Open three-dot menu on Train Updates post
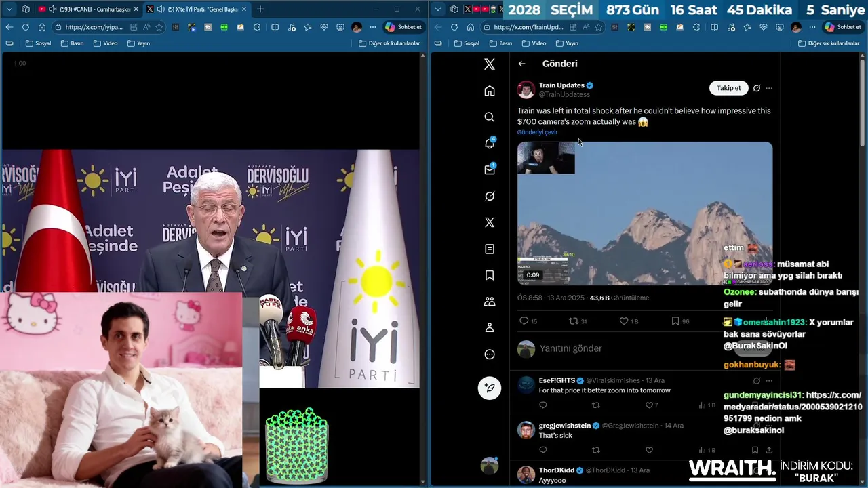The width and height of the screenshot is (868, 488). pos(769,88)
